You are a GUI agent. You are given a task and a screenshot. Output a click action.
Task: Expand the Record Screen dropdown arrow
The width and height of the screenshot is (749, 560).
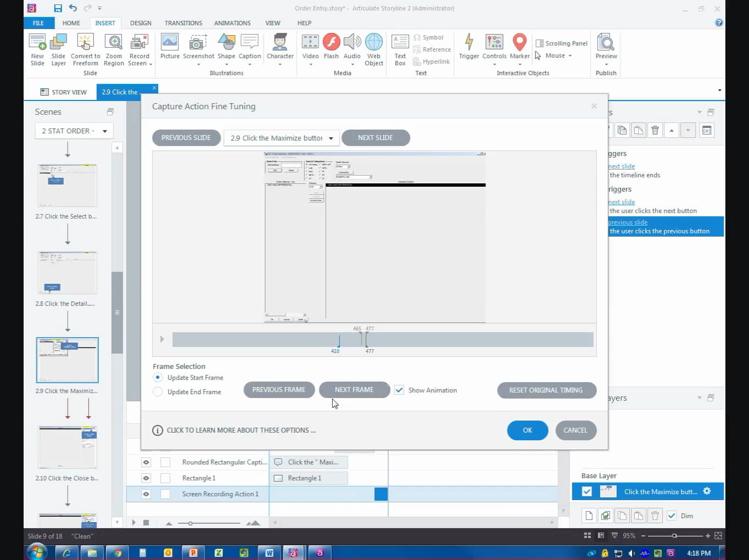point(150,64)
